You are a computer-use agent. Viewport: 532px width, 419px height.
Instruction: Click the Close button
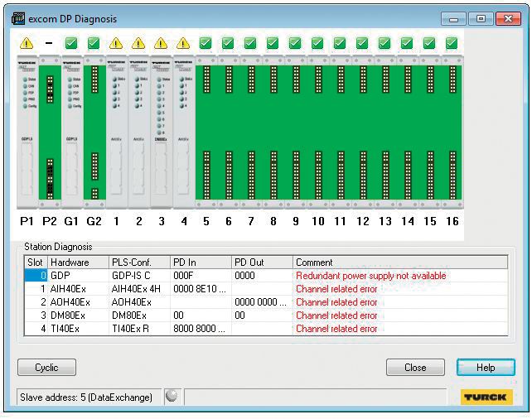pyautogui.click(x=415, y=368)
